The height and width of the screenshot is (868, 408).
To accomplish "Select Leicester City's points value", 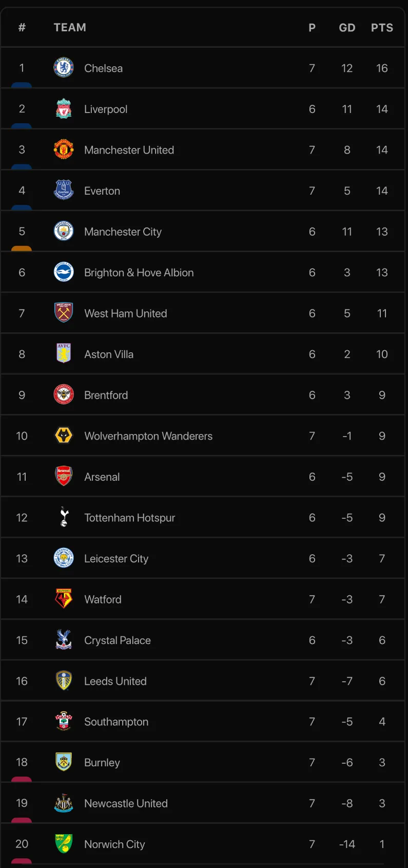I will (x=382, y=558).
